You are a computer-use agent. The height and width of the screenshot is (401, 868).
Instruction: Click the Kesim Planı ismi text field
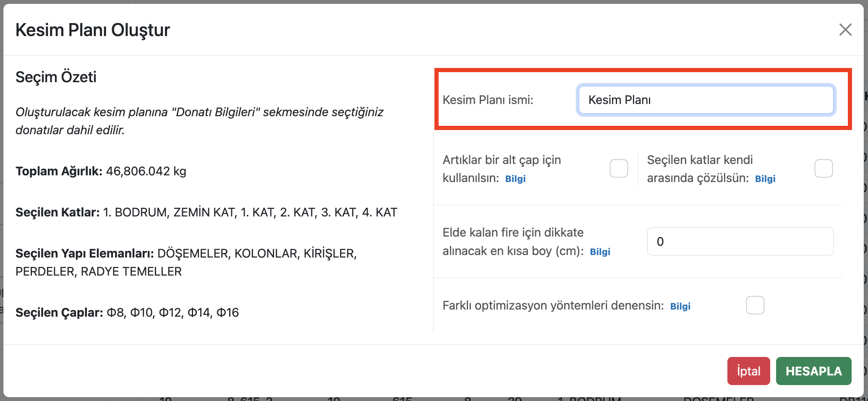(x=706, y=100)
